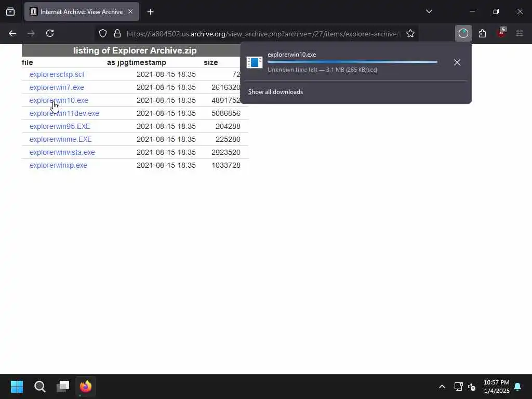532x399 pixels.
Task: Open the extensions puzzle icon
Action: (482, 33)
